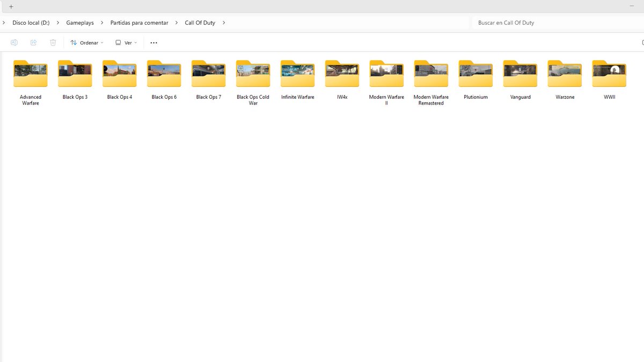Add a new tab with plus button
The width and height of the screenshot is (644, 362).
click(11, 6)
